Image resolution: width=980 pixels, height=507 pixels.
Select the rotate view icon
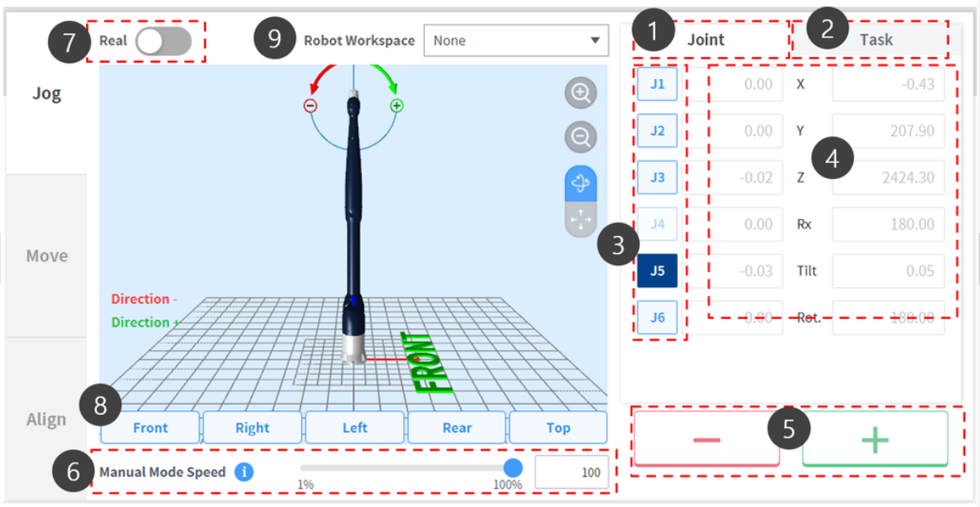pos(580,184)
